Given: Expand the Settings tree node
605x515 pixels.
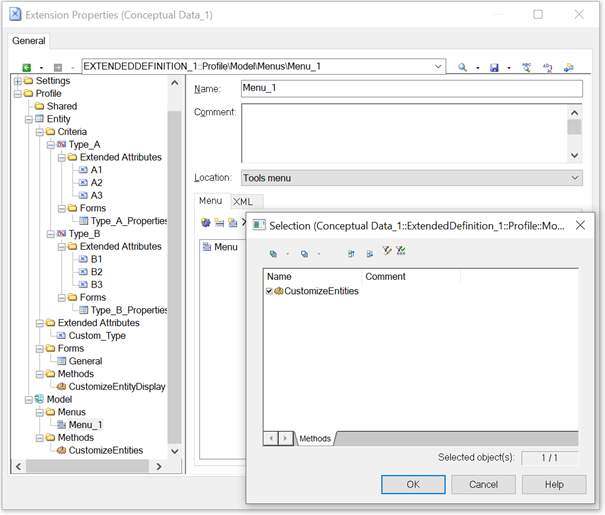Looking at the screenshot, I should click(17, 81).
